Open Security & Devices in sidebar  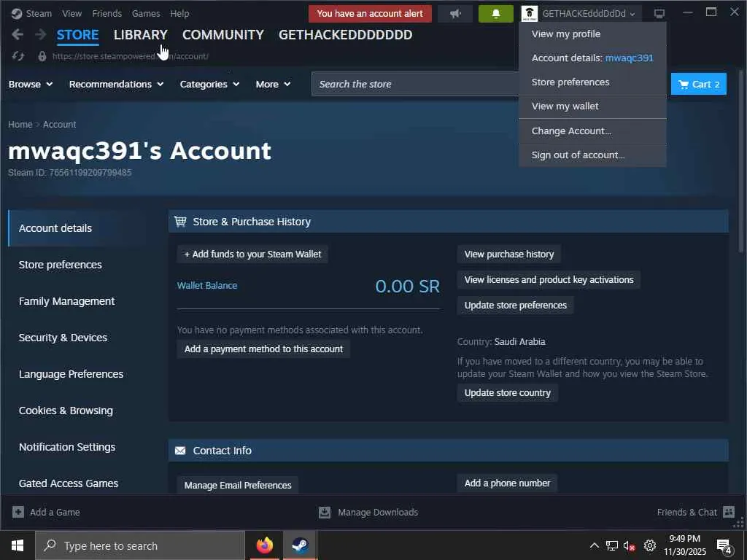click(x=63, y=338)
